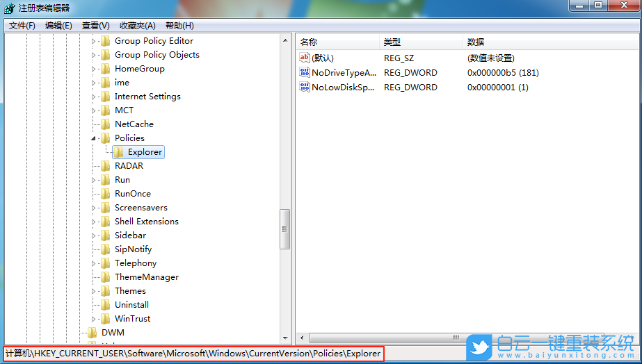Click the NoDriveTypeAutoRun DWORD value icon
642x364 pixels.
click(305, 72)
